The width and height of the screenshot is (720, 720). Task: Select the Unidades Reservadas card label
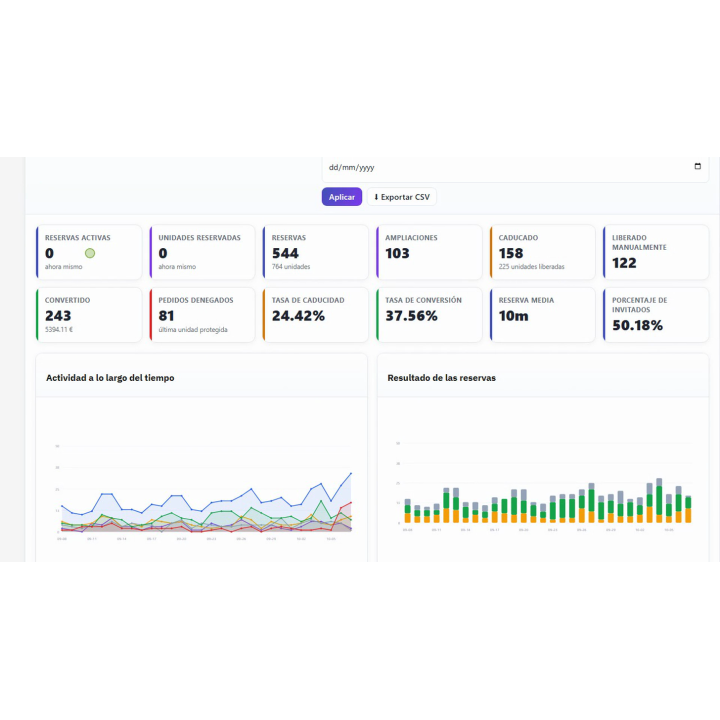pyautogui.click(x=199, y=238)
